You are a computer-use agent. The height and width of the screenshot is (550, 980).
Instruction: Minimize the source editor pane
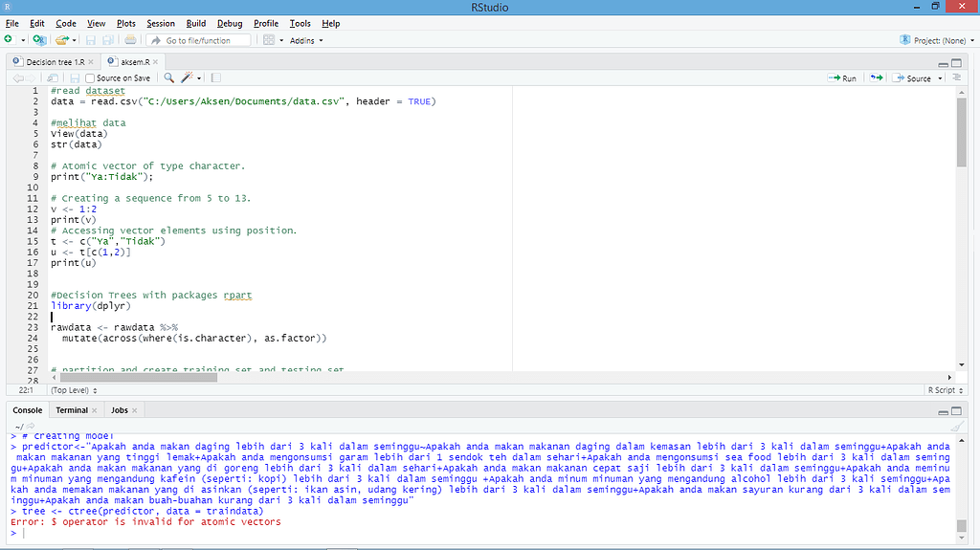coord(943,63)
